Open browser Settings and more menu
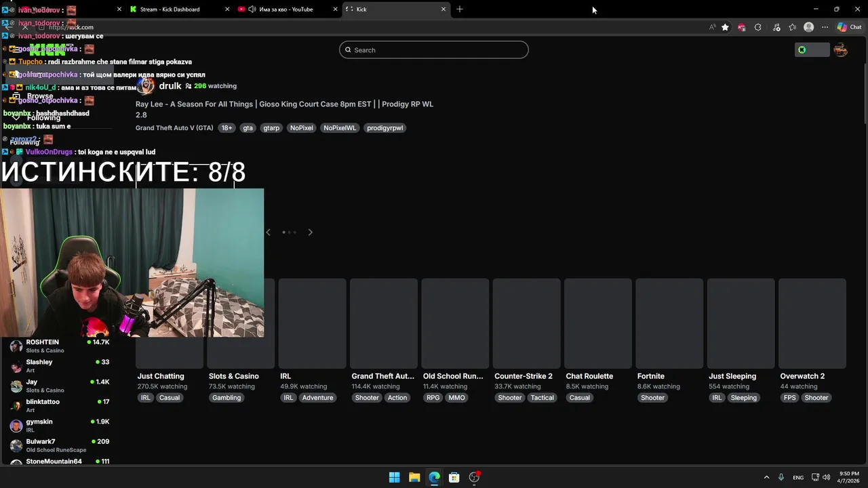This screenshot has width=868, height=488. click(825, 27)
